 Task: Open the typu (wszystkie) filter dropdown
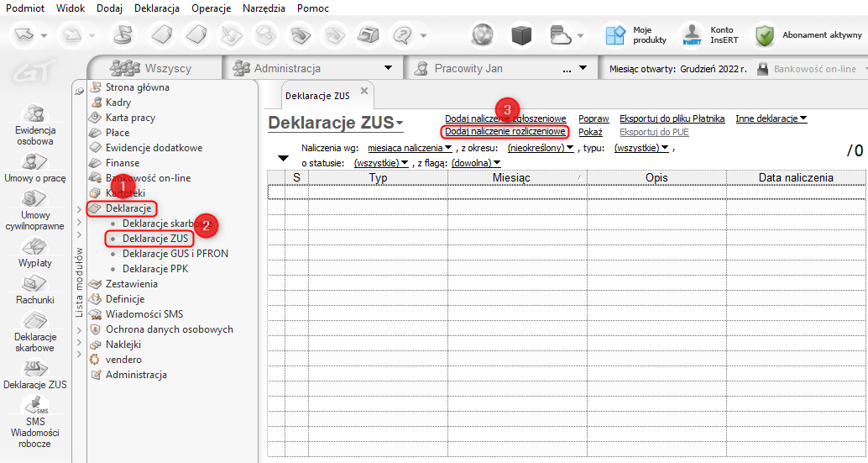641,148
